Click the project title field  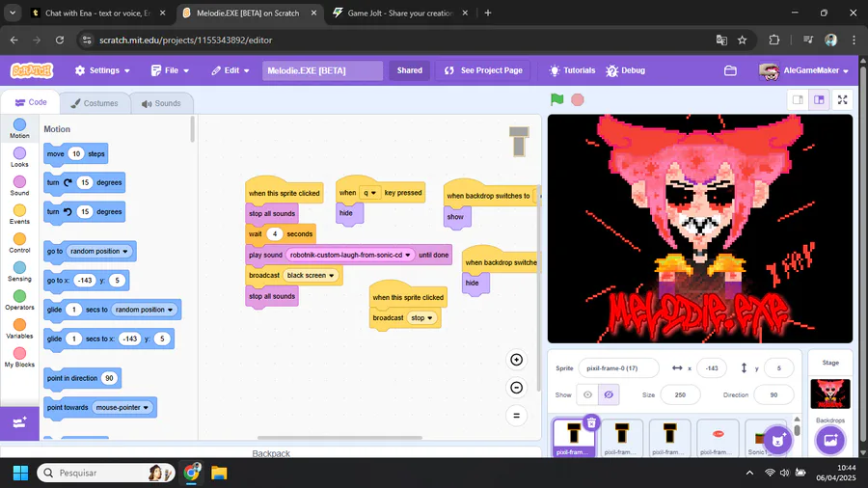click(322, 70)
